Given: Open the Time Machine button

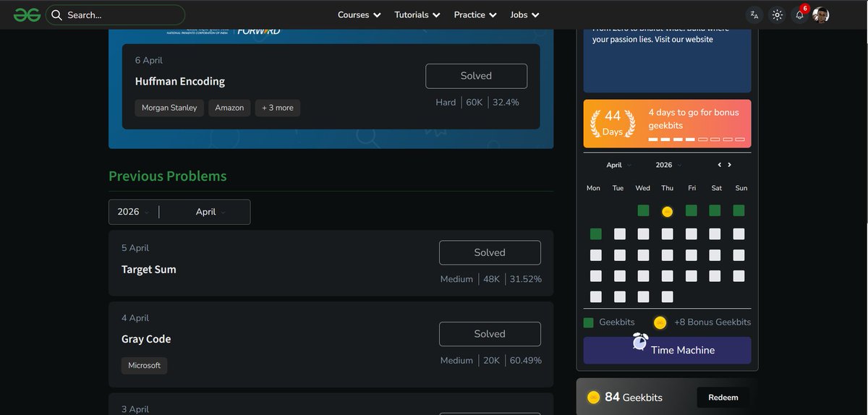Looking at the screenshot, I should [668, 350].
